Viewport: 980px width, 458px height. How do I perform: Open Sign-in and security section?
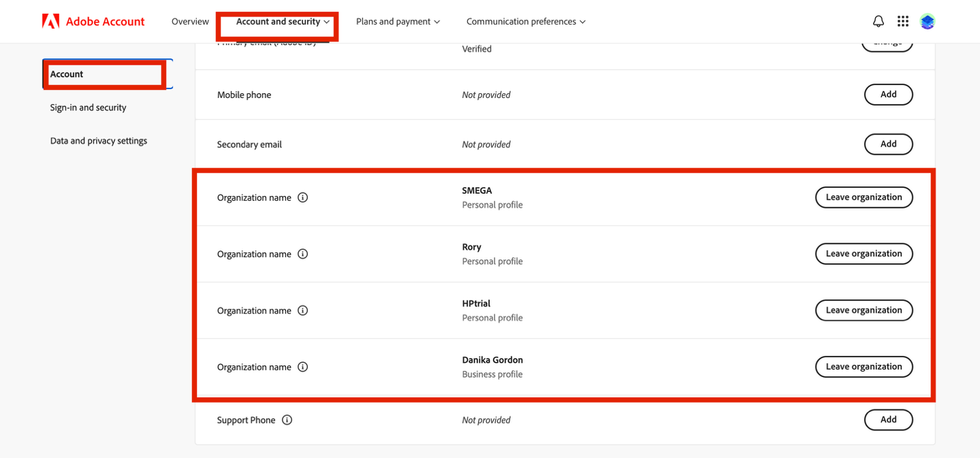pos(88,108)
